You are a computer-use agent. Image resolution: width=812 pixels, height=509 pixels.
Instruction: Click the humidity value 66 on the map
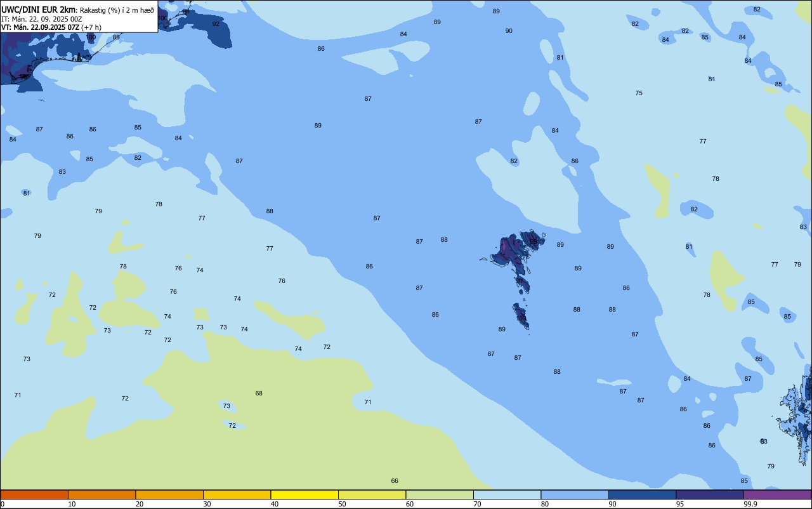click(395, 481)
